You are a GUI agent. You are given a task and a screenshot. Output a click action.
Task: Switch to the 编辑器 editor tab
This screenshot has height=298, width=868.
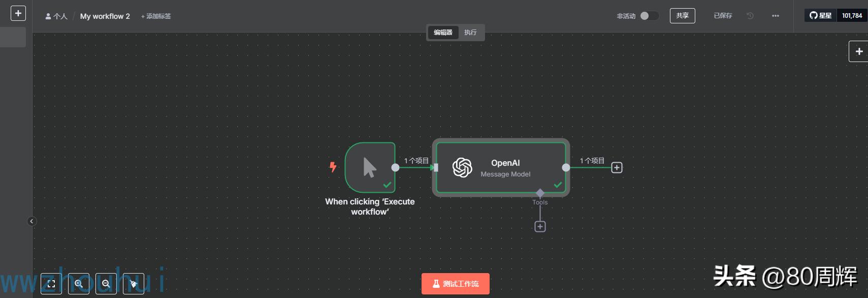443,33
